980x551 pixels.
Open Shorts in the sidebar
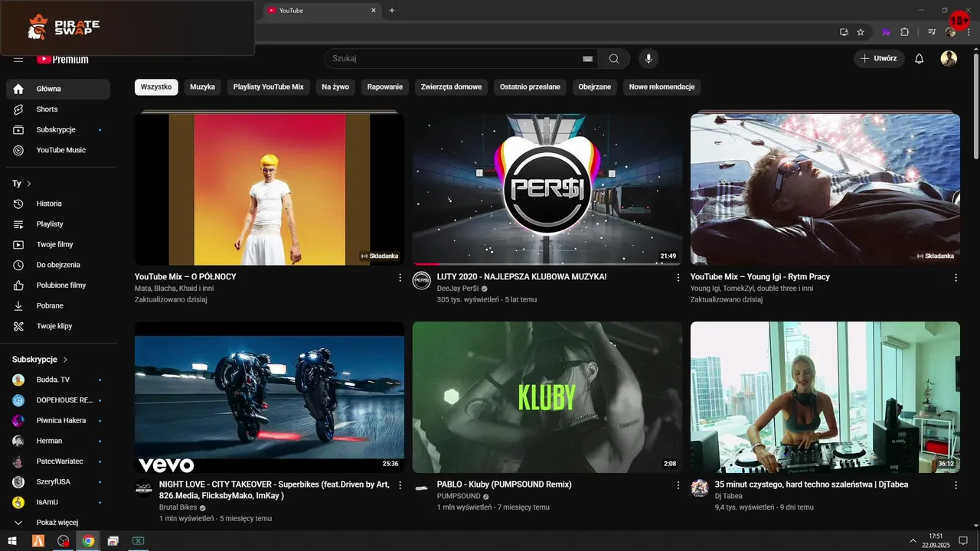pos(58,109)
